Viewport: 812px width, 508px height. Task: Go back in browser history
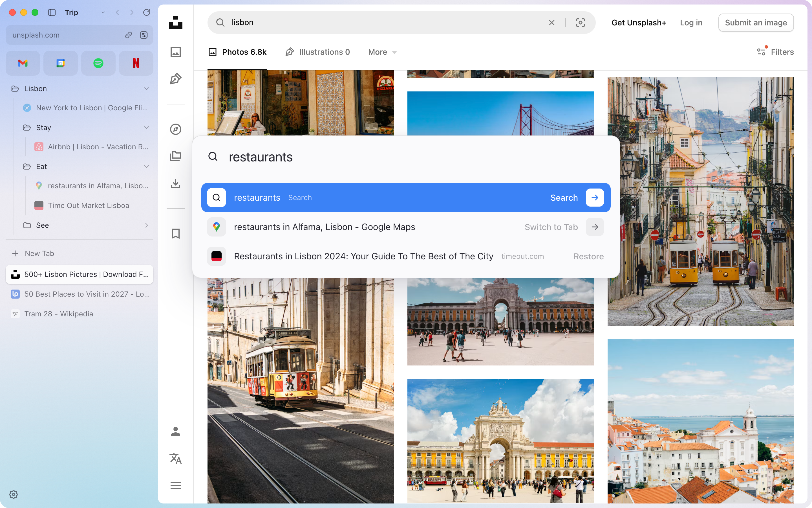(118, 12)
